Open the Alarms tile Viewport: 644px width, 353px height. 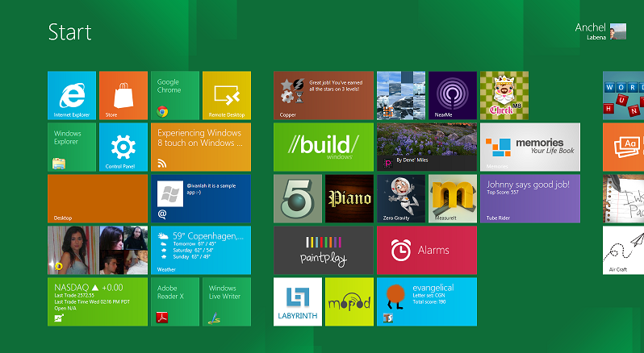[427, 250]
